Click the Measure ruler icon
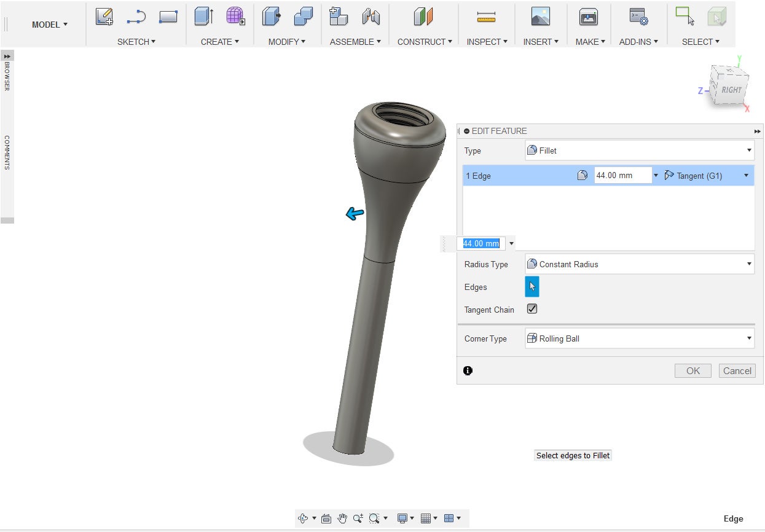 tap(486, 17)
